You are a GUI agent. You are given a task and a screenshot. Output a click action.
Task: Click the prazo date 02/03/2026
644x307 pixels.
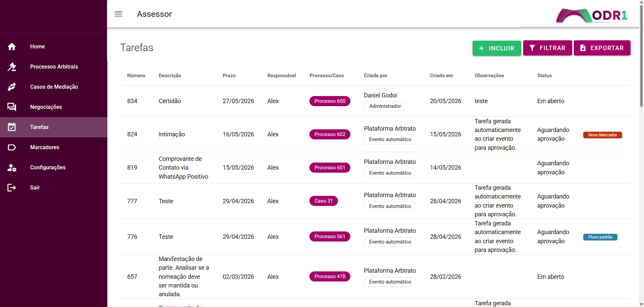pyautogui.click(x=238, y=277)
